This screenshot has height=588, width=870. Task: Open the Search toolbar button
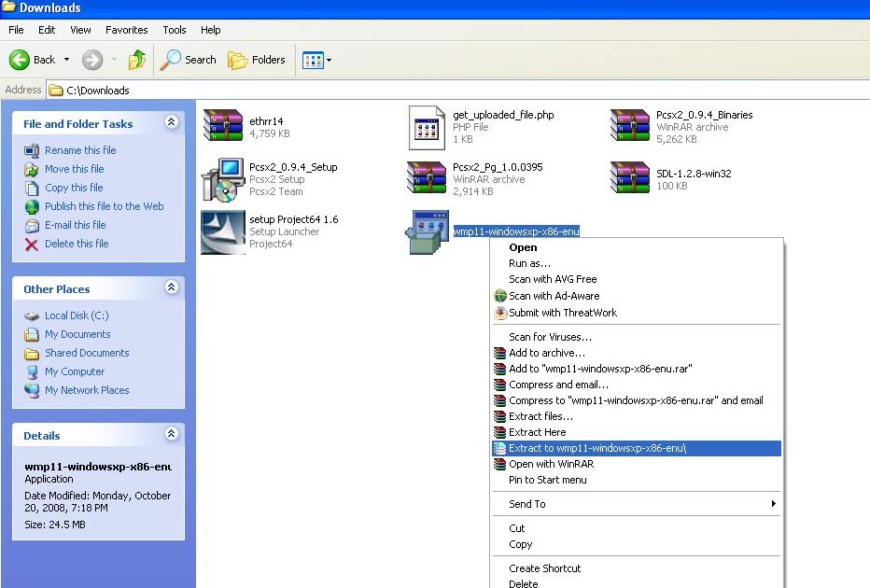188,60
